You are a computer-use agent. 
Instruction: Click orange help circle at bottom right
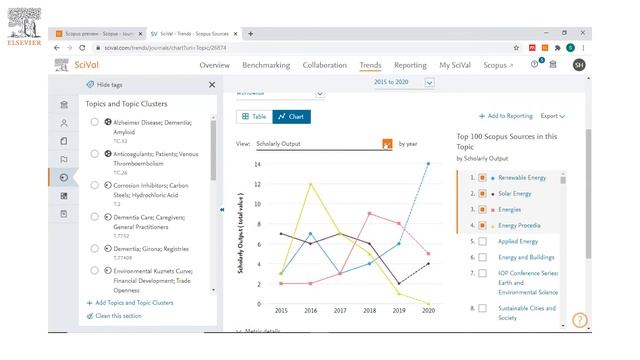[580, 320]
